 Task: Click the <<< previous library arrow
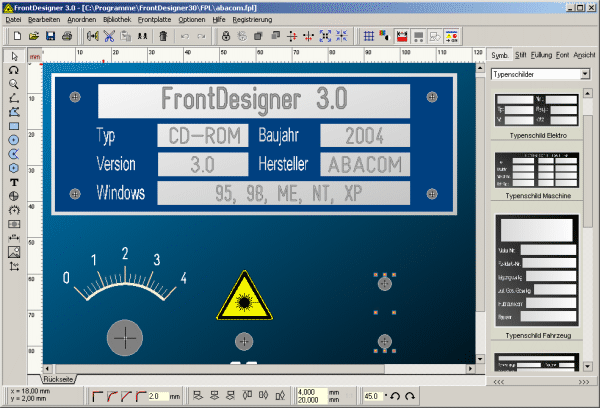tap(498, 382)
